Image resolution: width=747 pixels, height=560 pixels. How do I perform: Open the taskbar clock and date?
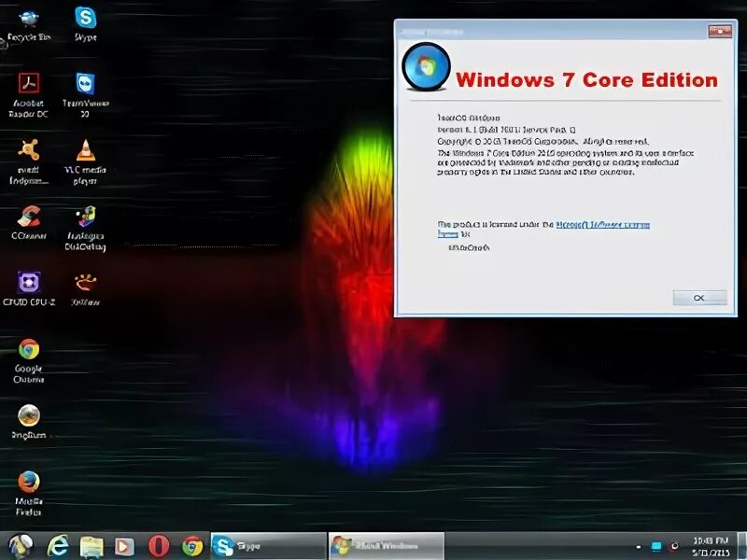click(711, 546)
